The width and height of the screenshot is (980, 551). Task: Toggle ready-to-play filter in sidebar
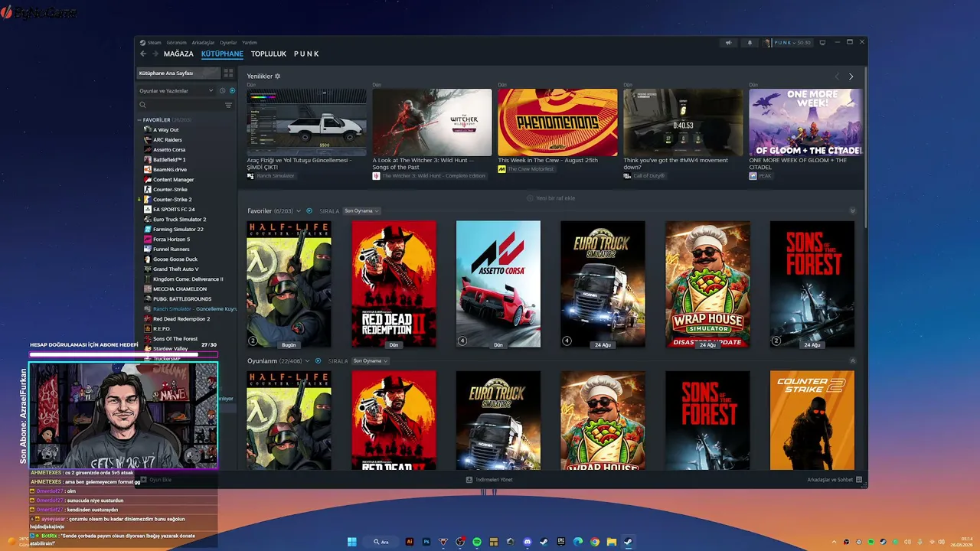point(232,91)
